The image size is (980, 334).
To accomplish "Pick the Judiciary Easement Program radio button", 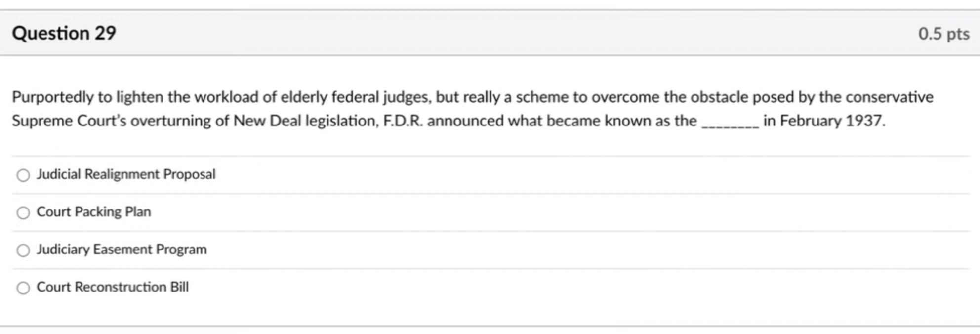I will (23, 250).
